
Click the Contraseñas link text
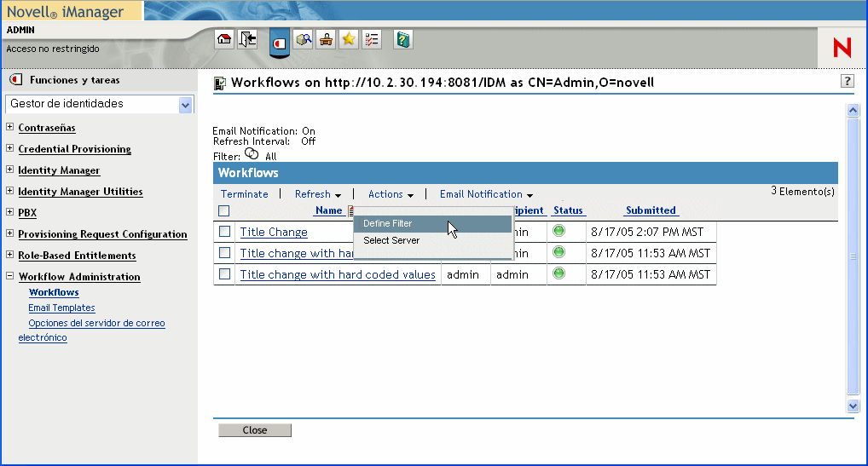point(47,128)
